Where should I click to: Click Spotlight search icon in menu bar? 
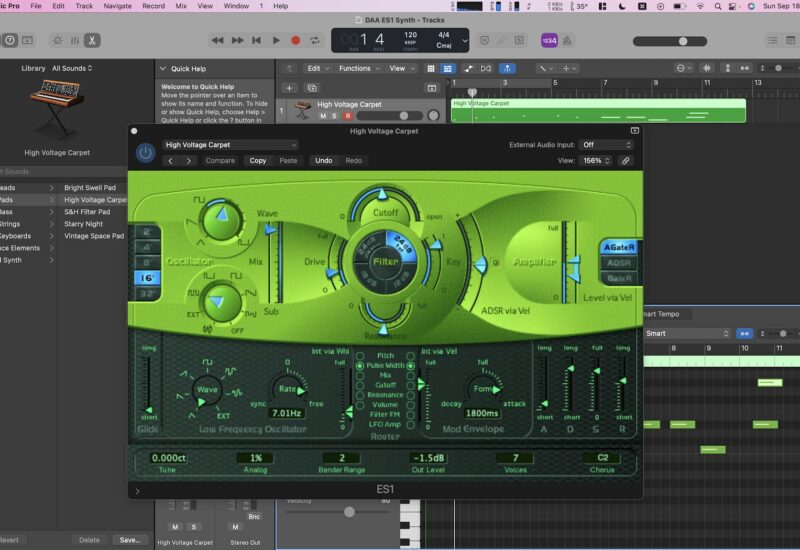tap(718, 6)
